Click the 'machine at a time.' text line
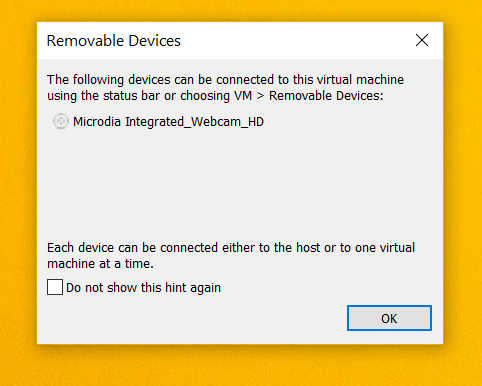 [100, 264]
